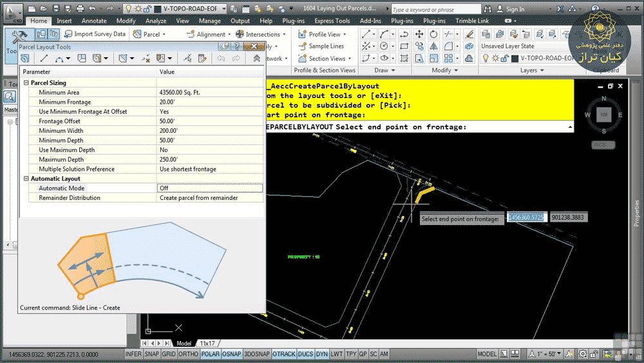
Task: Click the Rectangle tool in the Draw panel
Action: 404,46
